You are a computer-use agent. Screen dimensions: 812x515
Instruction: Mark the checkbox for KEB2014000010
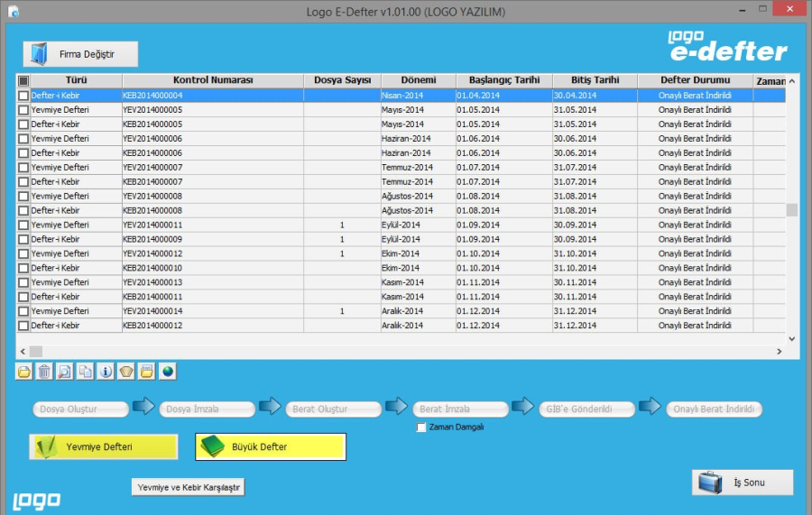pos(23,268)
